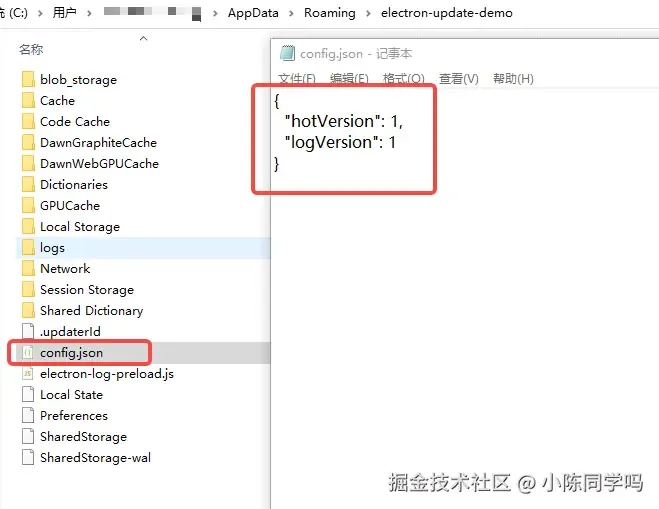The height and width of the screenshot is (509, 659).
Task: Select the Preferences file name
Action: [x=74, y=416]
